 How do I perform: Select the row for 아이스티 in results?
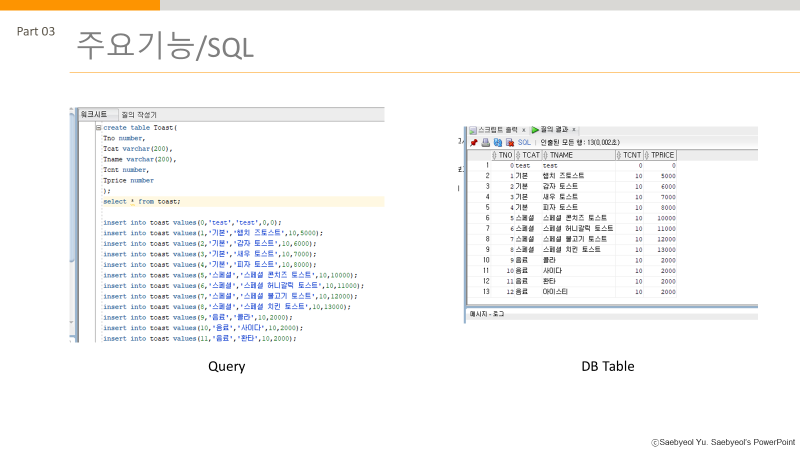[x=571, y=292]
